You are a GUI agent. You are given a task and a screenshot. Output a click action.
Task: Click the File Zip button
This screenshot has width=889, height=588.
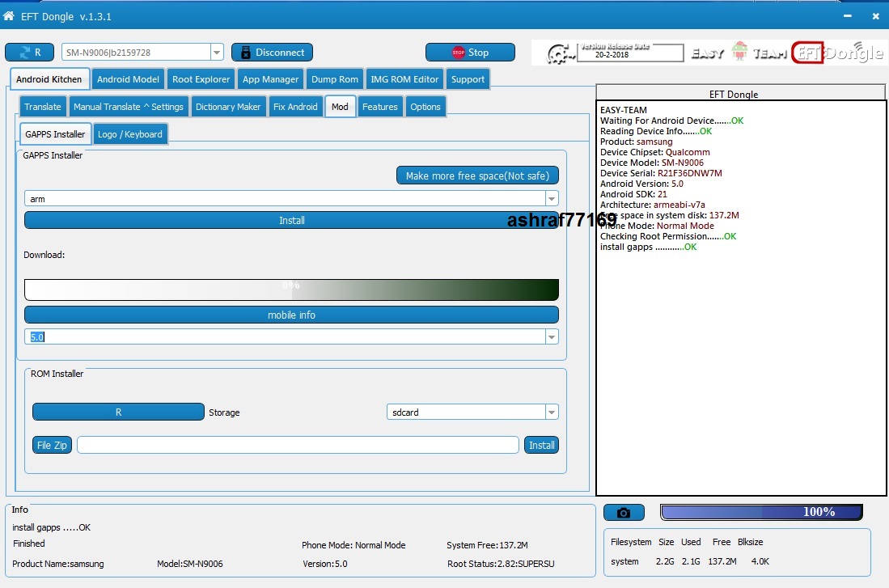[x=52, y=445]
